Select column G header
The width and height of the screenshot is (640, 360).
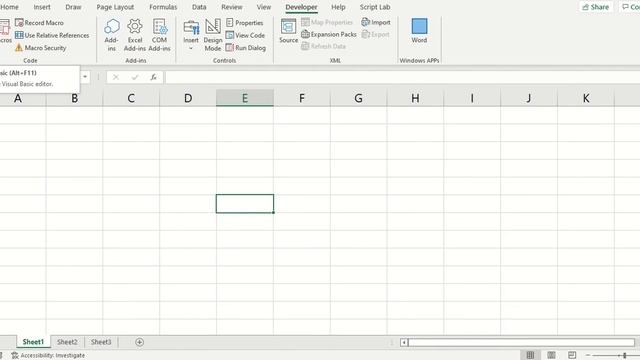pos(358,98)
